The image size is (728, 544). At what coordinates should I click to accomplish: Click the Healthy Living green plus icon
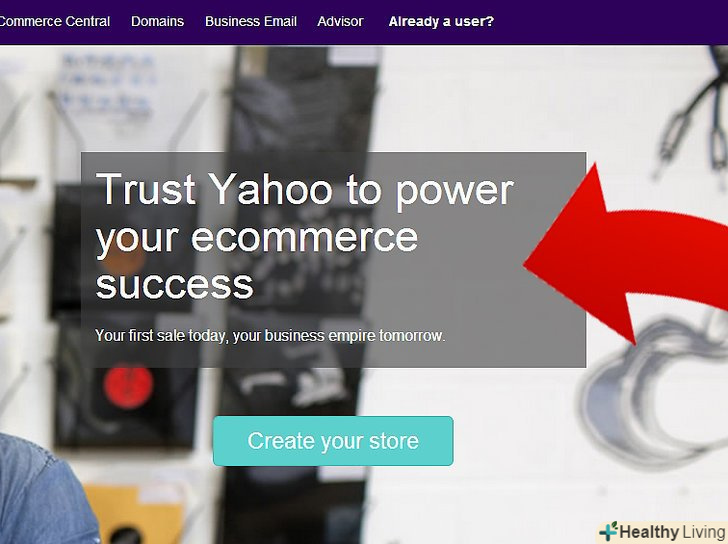coord(608,532)
